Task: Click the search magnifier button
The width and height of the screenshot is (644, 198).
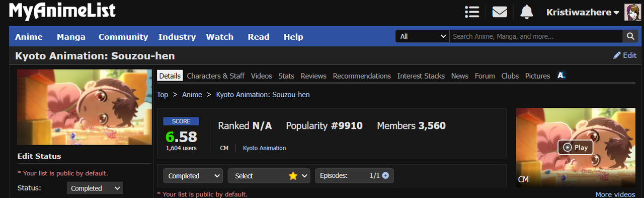Action: click(630, 36)
